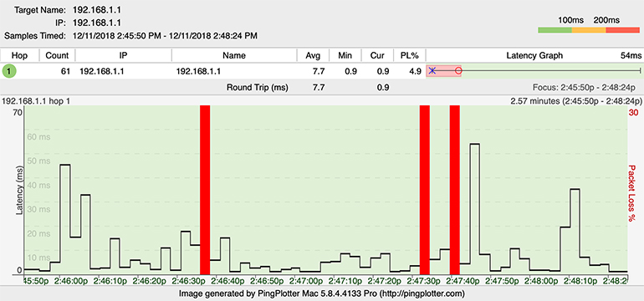Click the red over-200ms legend swatch
This screenshot has width=644, height=301.
[623, 30]
